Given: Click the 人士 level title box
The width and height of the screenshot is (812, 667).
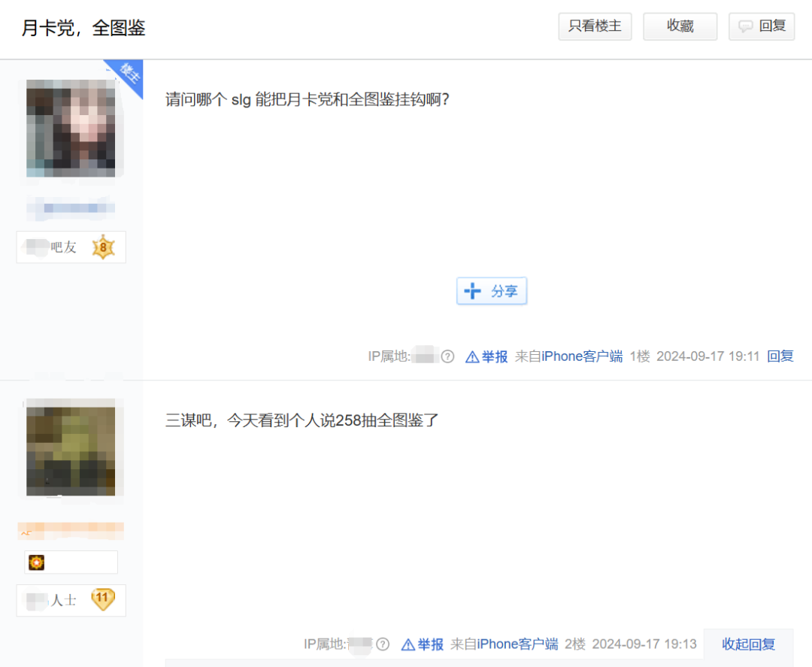Looking at the screenshot, I should click(71, 600).
